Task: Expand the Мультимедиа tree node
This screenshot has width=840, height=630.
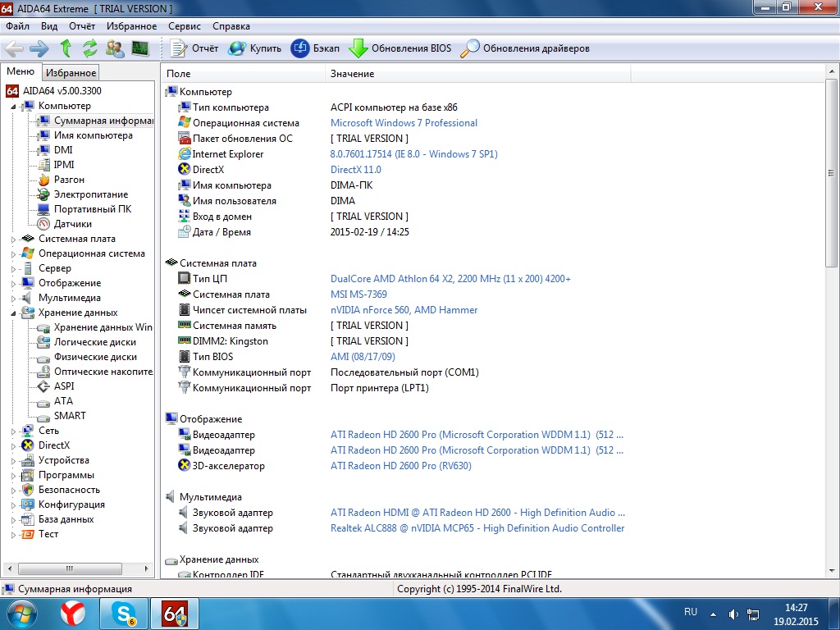Action: pyautogui.click(x=13, y=299)
